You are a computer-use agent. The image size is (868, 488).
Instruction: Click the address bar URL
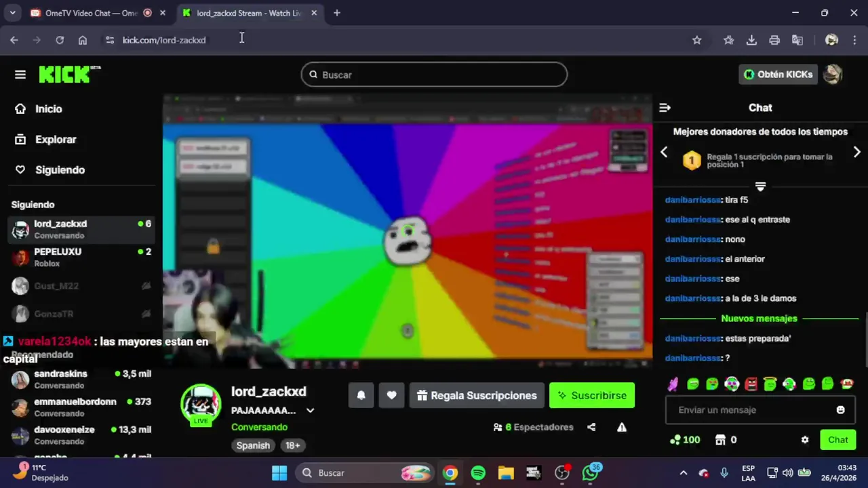164,40
